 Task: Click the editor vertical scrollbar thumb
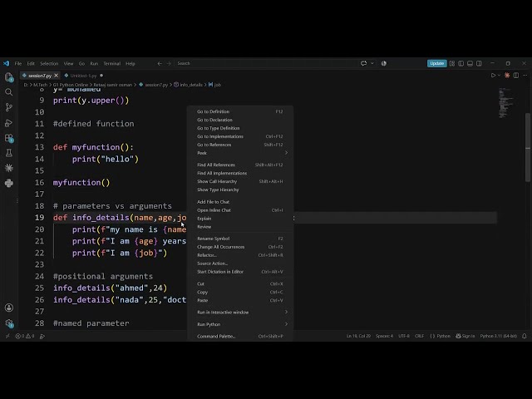click(x=528, y=148)
